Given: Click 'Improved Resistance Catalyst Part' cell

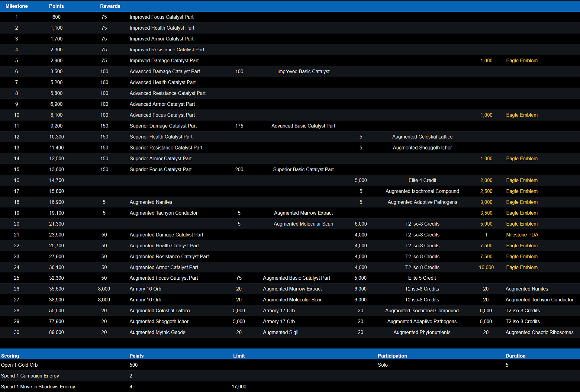Looking at the screenshot, I should [167, 50].
